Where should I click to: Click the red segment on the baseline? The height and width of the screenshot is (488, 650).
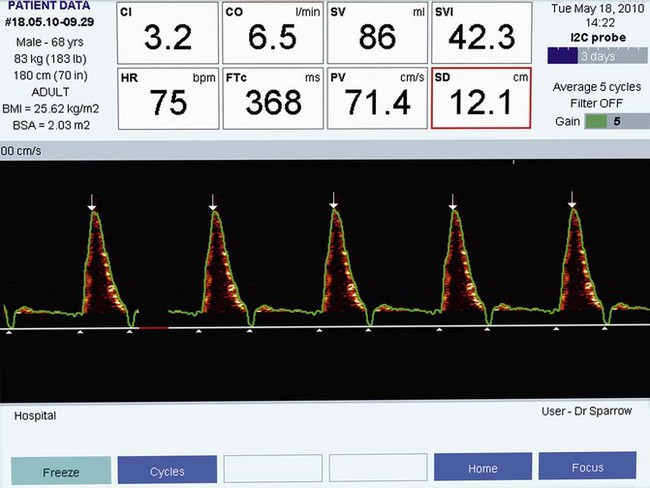tap(153, 327)
